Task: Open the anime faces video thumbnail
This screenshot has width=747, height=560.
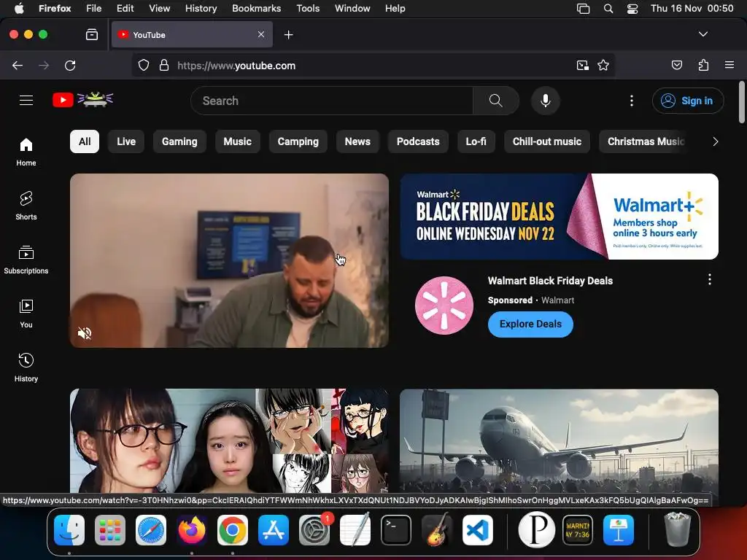Action: point(229,441)
